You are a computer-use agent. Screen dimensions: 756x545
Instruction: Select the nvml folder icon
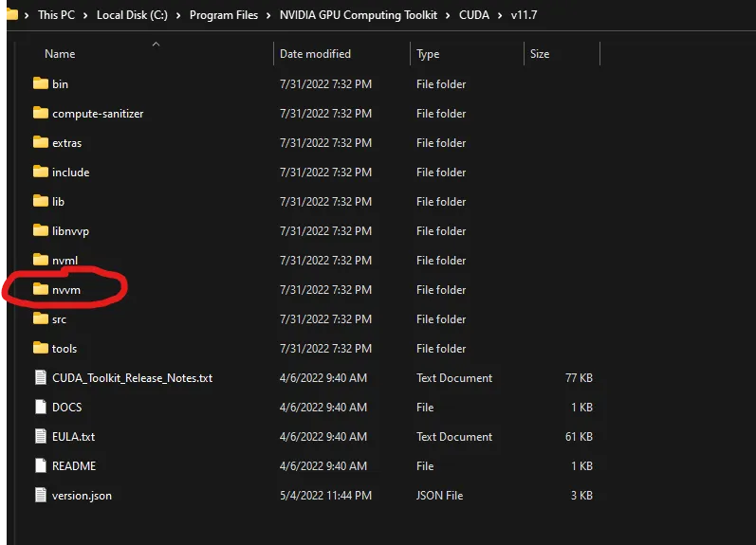41,261
